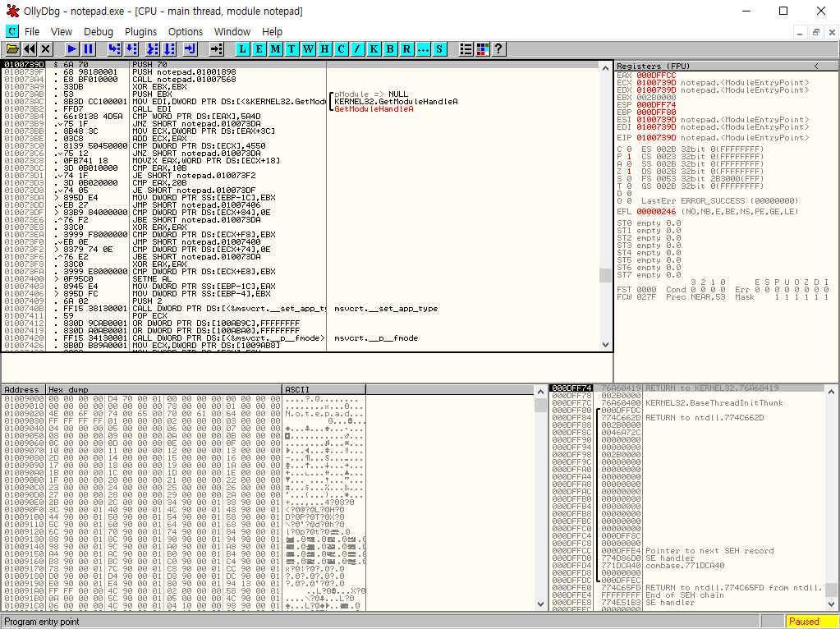Image resolution: width=840 pixels, height=629 pixels.
Task: Show Call stack with K button
Action: click(374, 49)
